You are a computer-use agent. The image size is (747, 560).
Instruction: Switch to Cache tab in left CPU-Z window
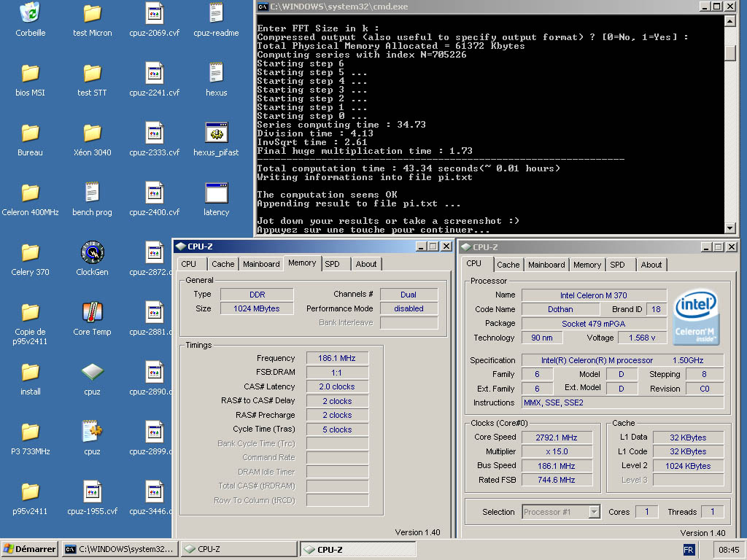(223, 264)
